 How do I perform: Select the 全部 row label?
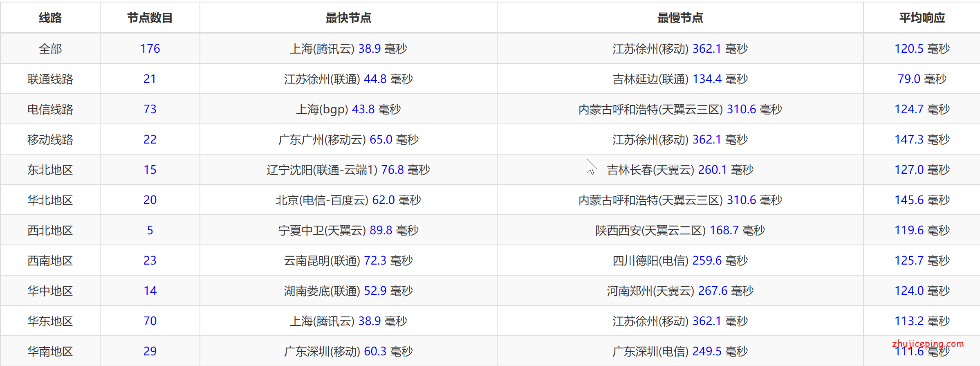pyautogui.click(x=50, y=49)
